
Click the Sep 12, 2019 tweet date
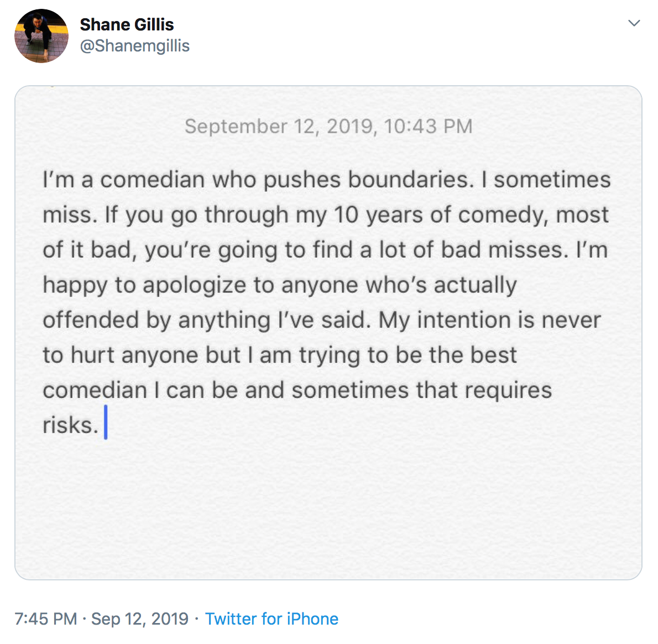pyautogui.click(x=140, y=619)
